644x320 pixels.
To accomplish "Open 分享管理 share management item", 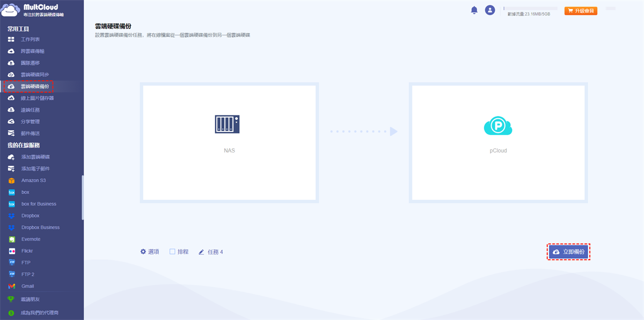I will click(x=30, y=122).
